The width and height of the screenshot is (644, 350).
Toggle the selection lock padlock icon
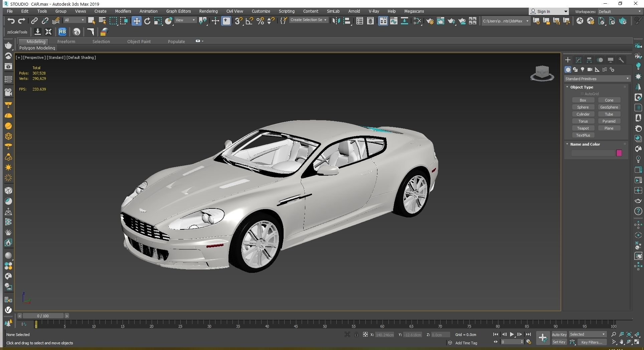(x=356, y=334)
